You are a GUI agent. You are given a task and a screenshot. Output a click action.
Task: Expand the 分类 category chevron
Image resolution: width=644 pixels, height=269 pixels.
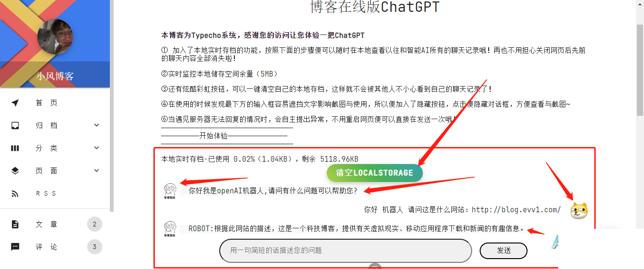pos(97,148)
